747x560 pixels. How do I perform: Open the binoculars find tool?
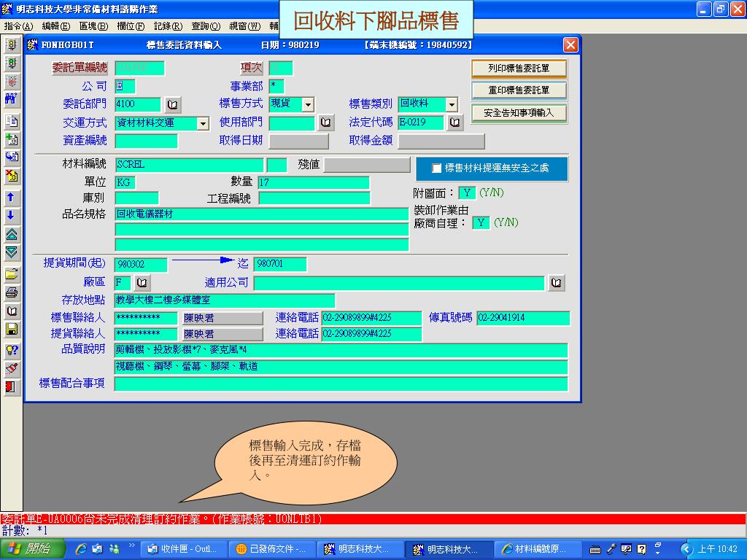pyautogui.click(x=12, y=99)
